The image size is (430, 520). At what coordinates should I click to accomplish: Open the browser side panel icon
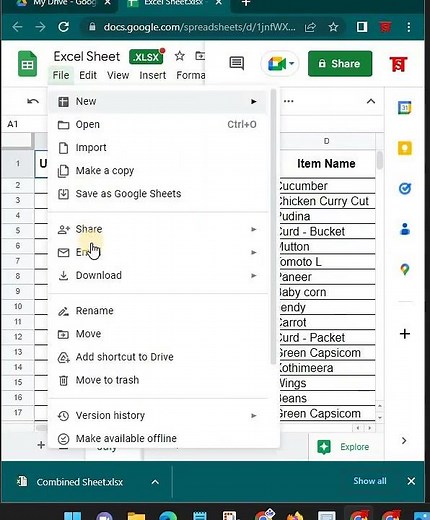click(x=362, y=27)
